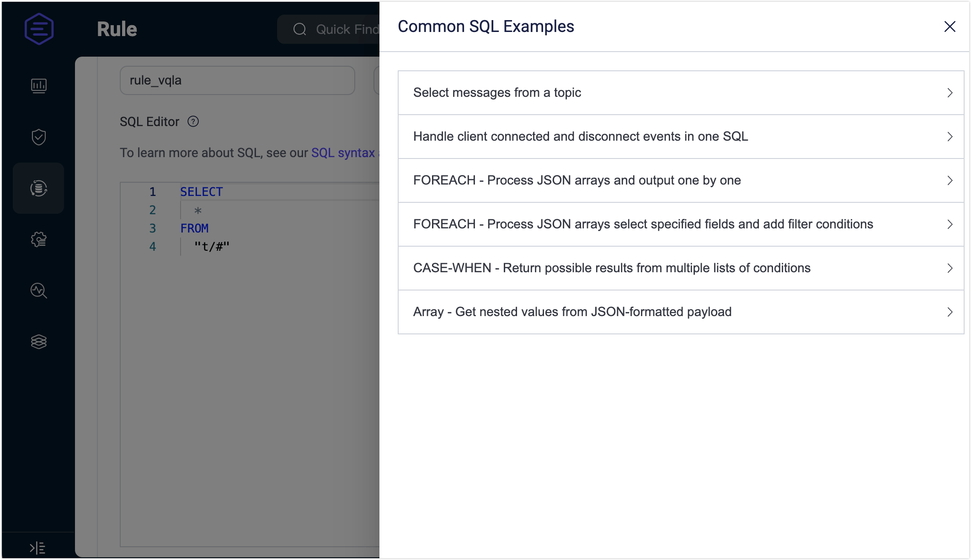971x560 pixels.
Task: Close the Common SQL Examples panel
Action: tap(950, 26)
